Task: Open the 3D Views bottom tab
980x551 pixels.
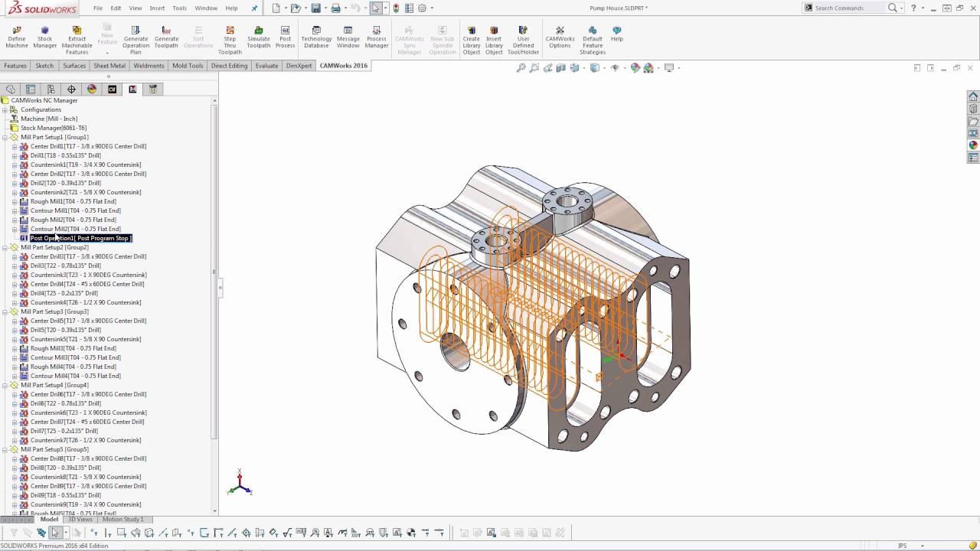Action: [80, 520]
